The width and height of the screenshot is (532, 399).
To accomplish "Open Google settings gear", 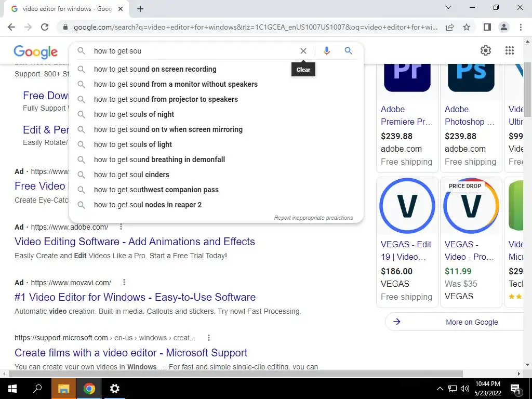I will coord(486,50).
